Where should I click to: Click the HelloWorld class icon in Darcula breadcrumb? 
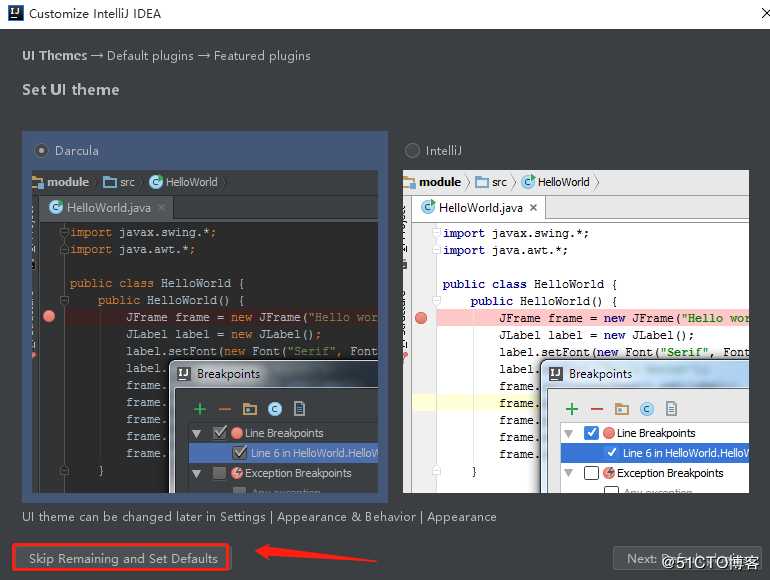(156, 182)
